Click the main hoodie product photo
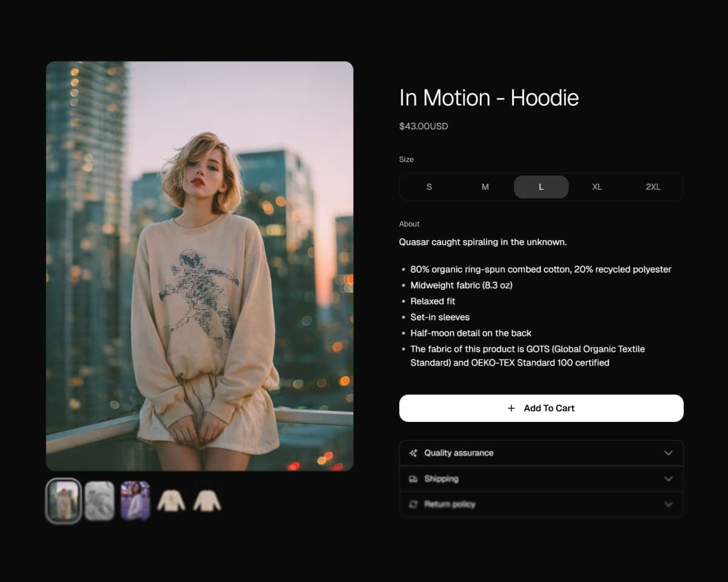The image size is (728, 582). coord(200,266)
